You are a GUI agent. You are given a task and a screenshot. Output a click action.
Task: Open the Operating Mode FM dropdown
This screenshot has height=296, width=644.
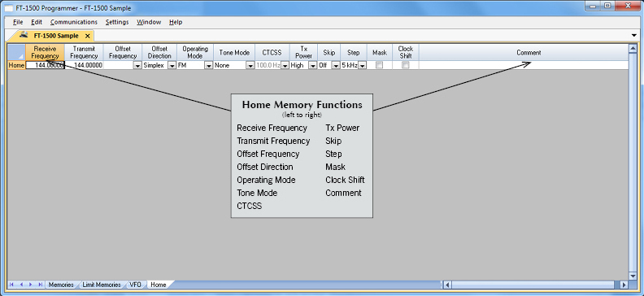pos(209,65)
